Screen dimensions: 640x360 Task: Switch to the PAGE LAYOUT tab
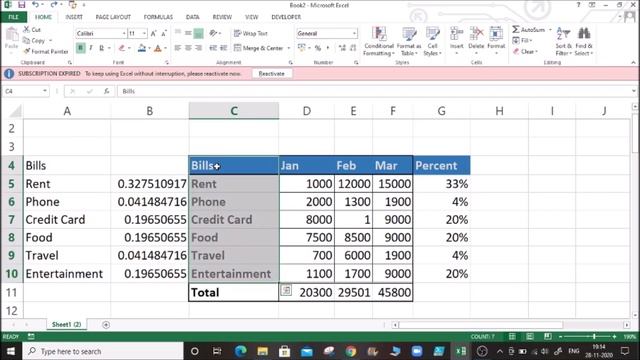click(113, 17)
